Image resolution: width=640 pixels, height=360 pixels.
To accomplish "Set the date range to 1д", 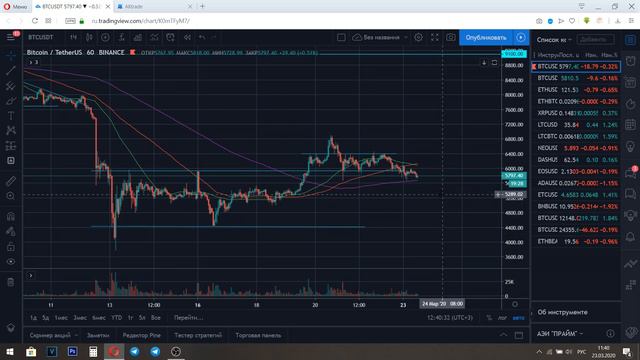I will (33, 318).
